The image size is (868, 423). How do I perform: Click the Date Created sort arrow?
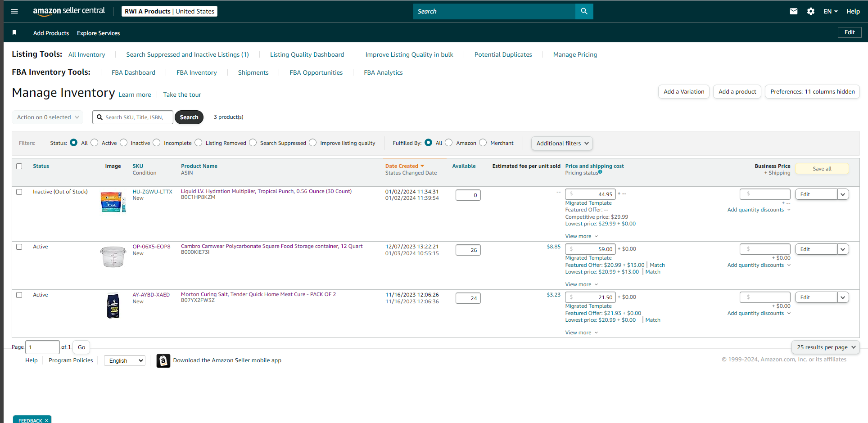[422, 166]
